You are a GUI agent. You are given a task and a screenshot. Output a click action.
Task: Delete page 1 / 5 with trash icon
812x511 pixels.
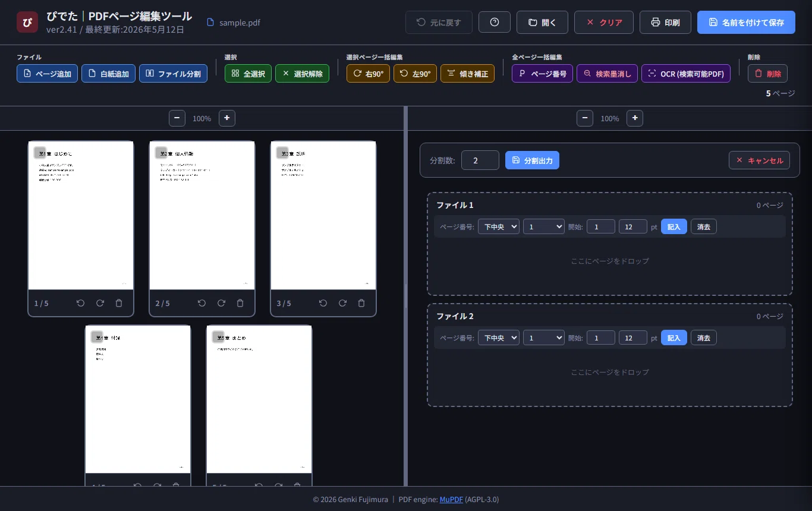point(119,303)
